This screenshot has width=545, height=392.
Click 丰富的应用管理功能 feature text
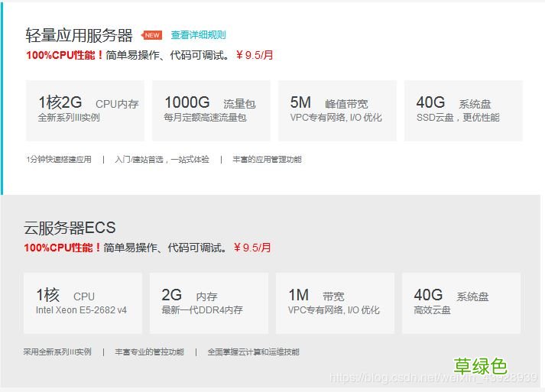click(x=267, y=160)
